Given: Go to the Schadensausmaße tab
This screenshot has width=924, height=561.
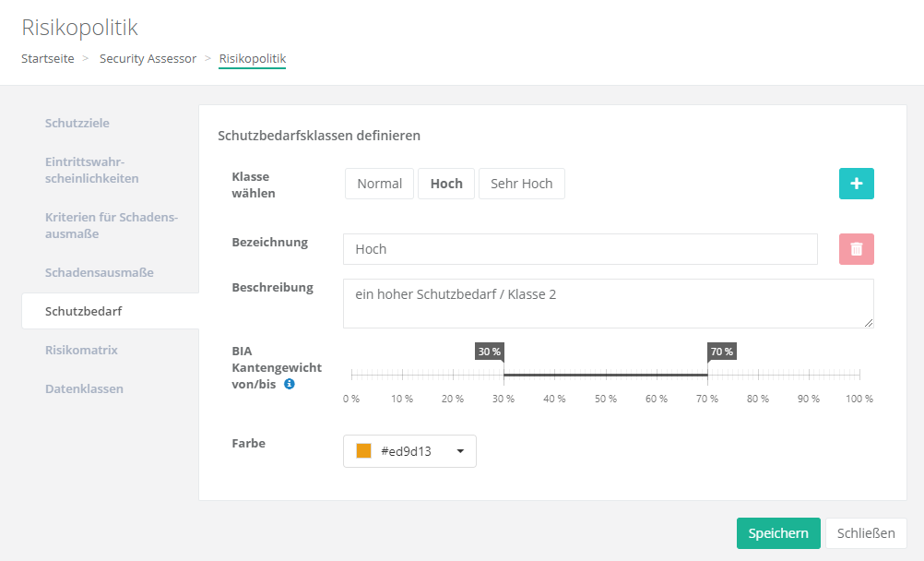Looking at the screenshot, I should point(100,272).
